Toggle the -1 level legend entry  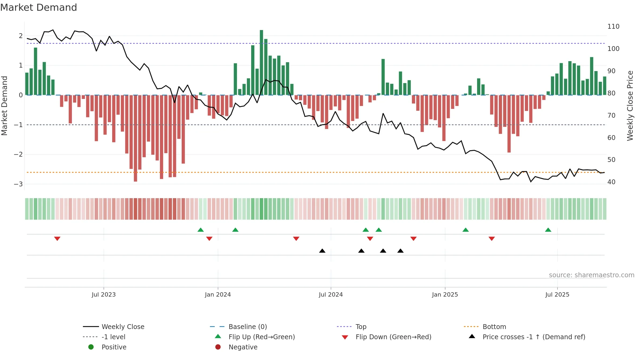pos(104,337)
